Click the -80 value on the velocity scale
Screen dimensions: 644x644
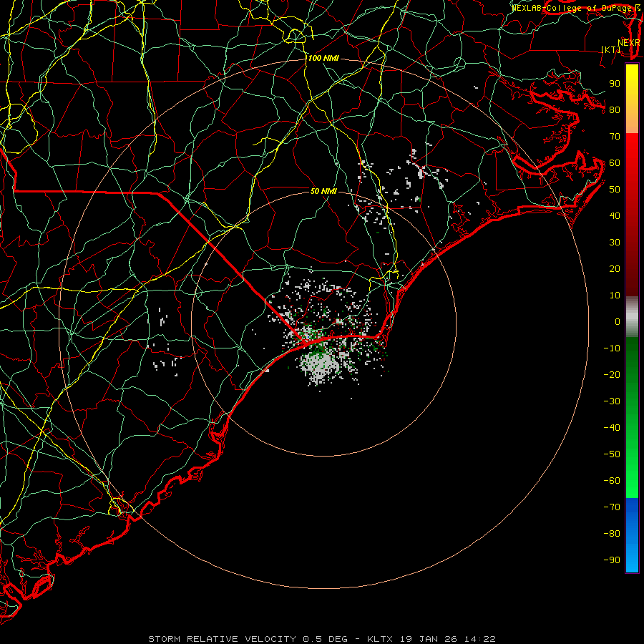point(612,534)
